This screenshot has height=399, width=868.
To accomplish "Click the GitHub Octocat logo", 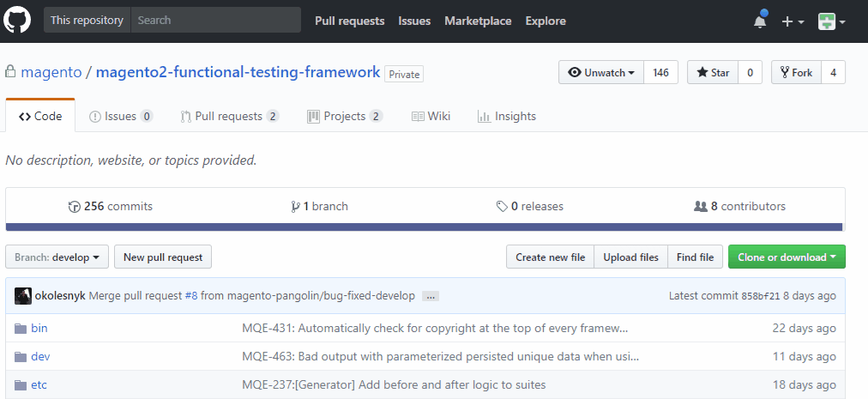I will [17, 21].
